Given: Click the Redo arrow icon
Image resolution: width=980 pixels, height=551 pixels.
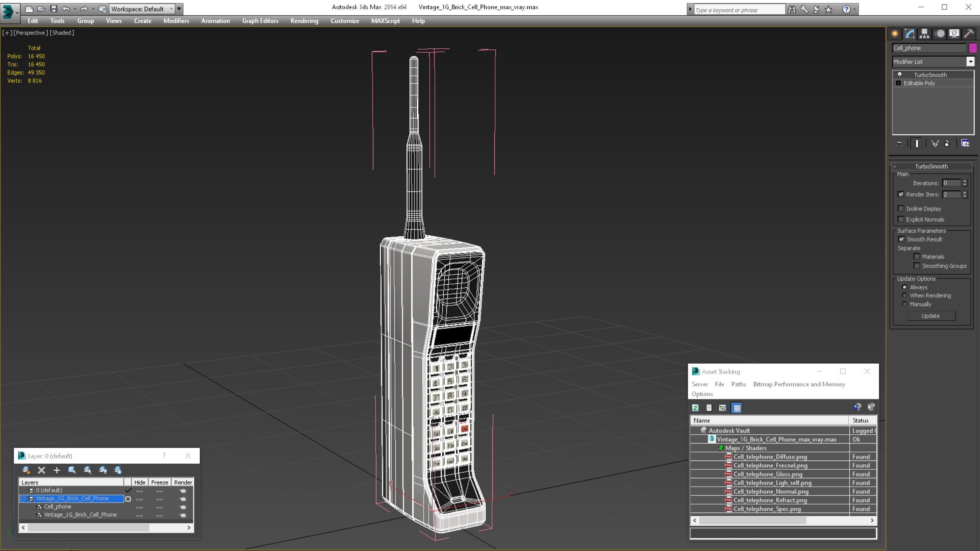Looking at the screenshot, I should (84, 9).
